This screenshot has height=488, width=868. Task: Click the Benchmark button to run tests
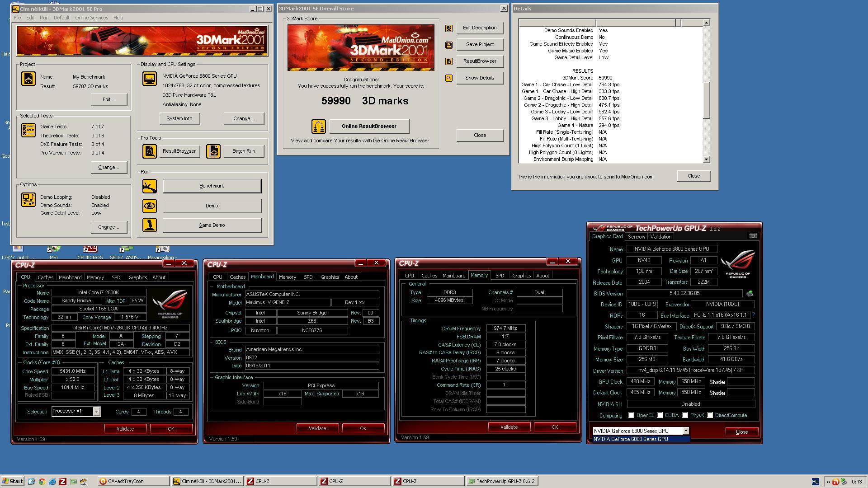coord(212,186)
